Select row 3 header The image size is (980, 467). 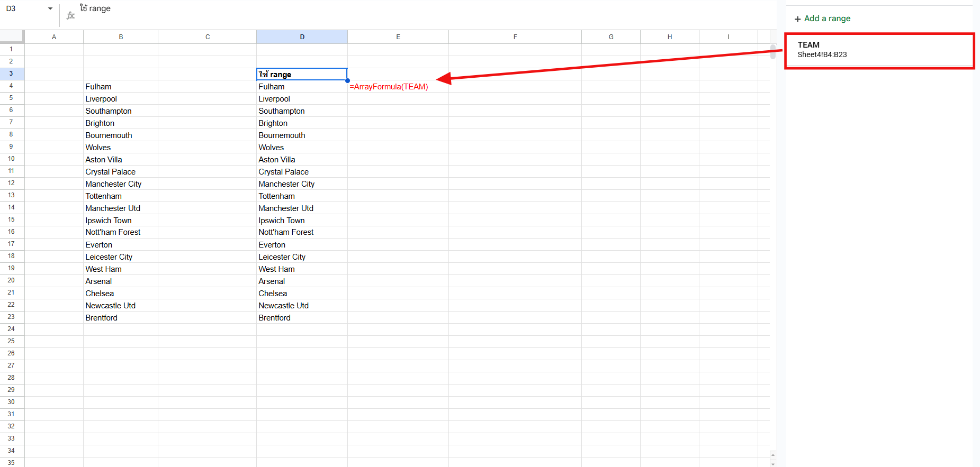(x=12, y=74)
